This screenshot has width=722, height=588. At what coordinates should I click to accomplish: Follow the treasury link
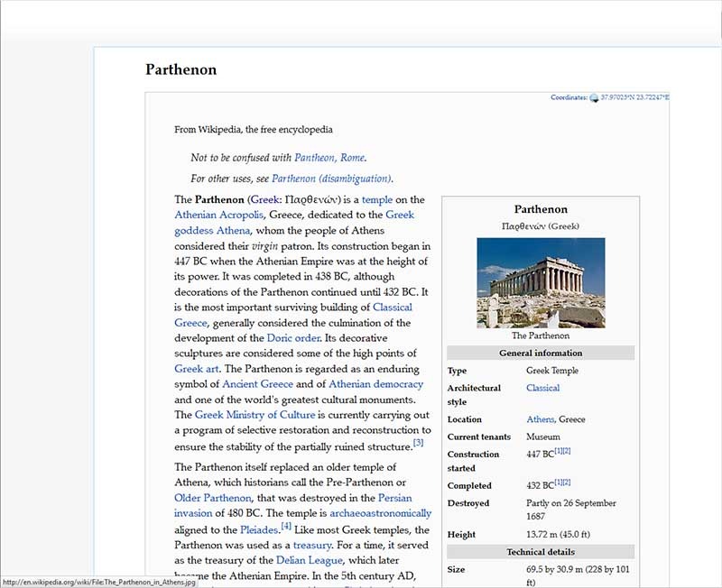tap(312, 546)
